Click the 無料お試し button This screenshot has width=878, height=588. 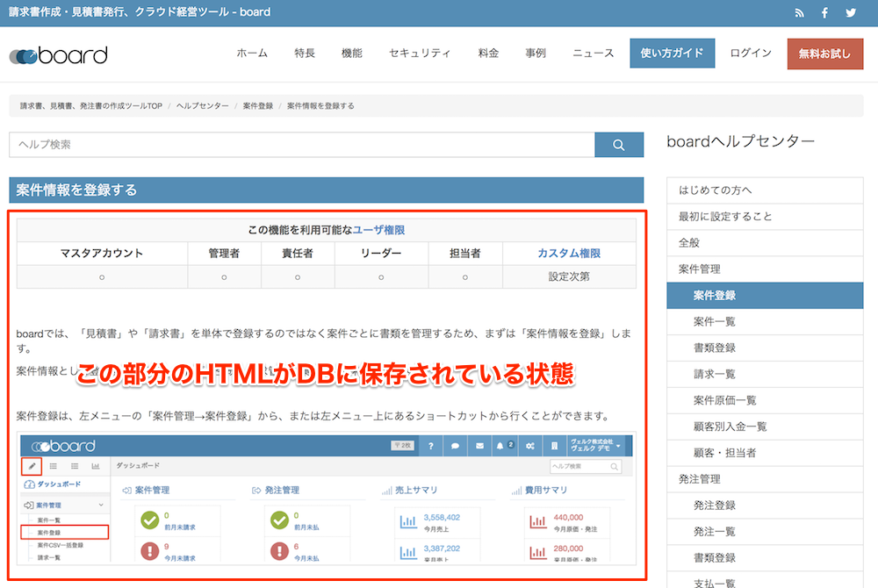[x=824, y=54]
